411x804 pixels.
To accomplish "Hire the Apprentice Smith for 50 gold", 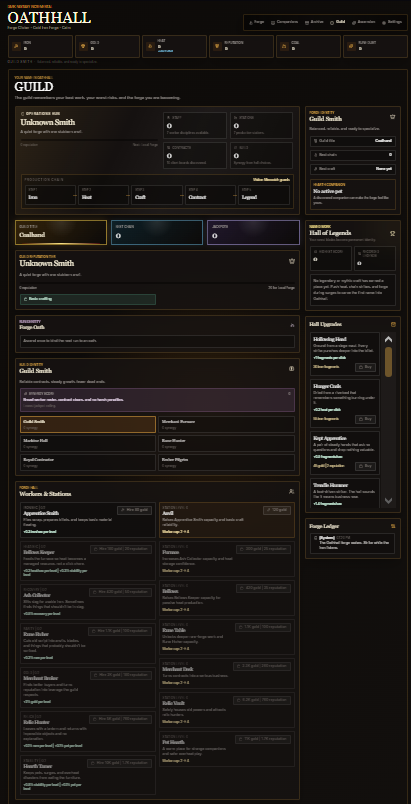I will (134, 510).
